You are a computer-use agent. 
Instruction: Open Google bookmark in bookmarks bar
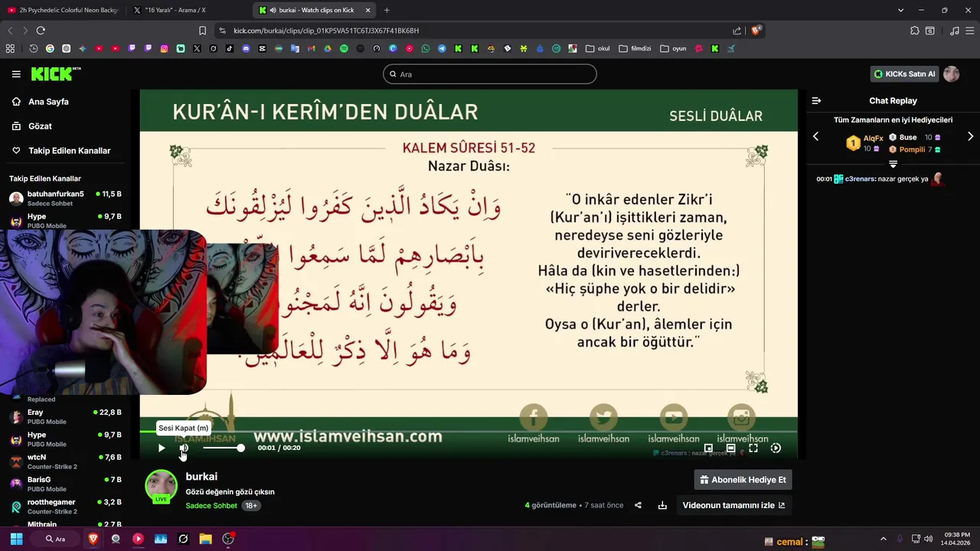coord(50,48)
